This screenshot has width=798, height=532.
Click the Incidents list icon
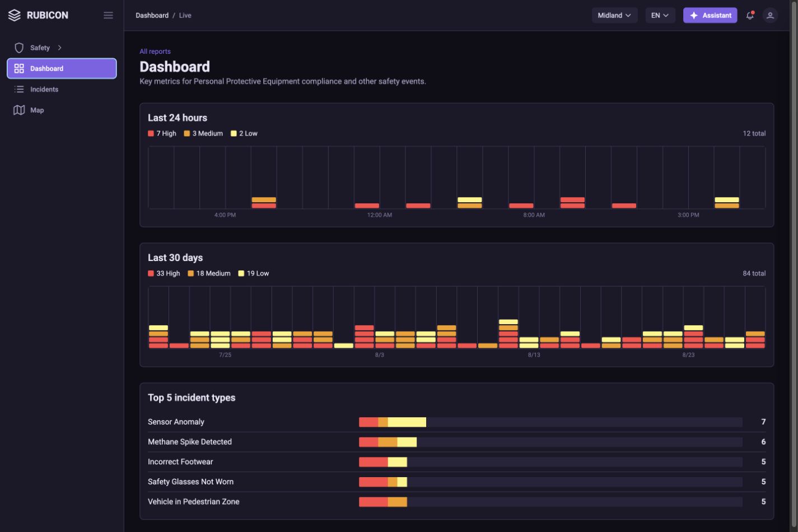click(19, 90)
